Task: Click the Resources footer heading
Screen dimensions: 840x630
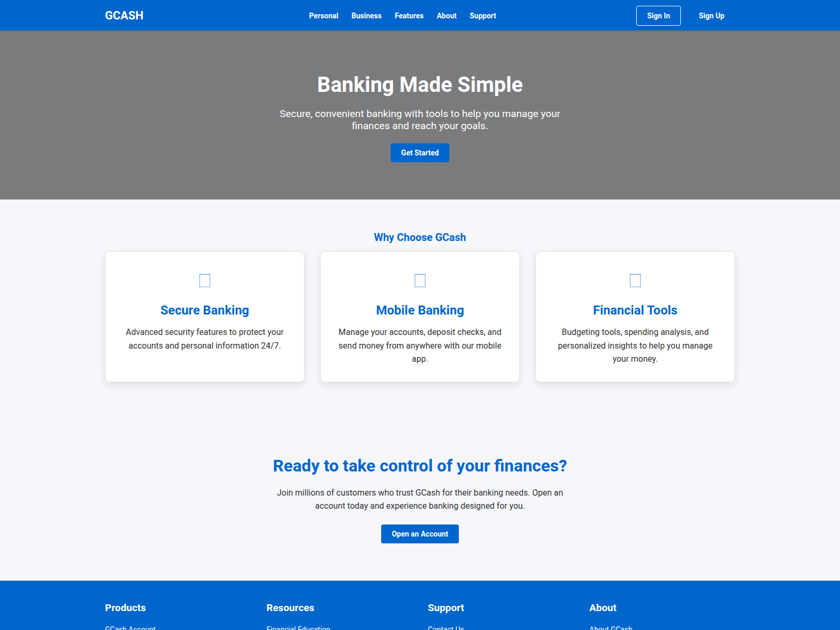Action: click(290, 608)
